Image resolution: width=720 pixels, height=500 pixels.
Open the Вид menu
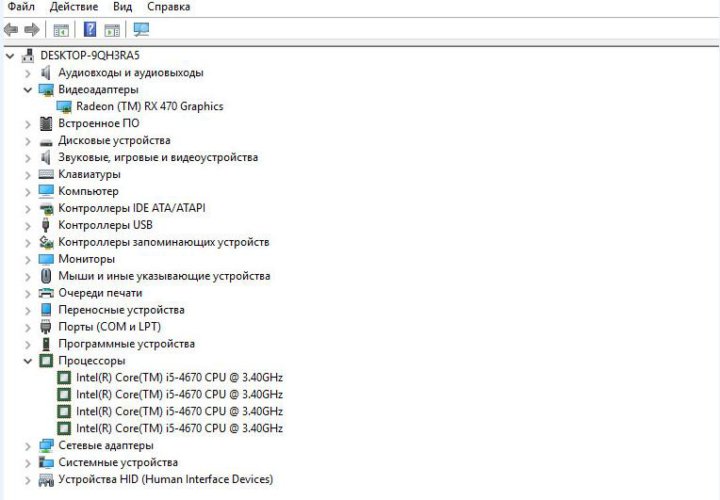(x=122, y=7)
